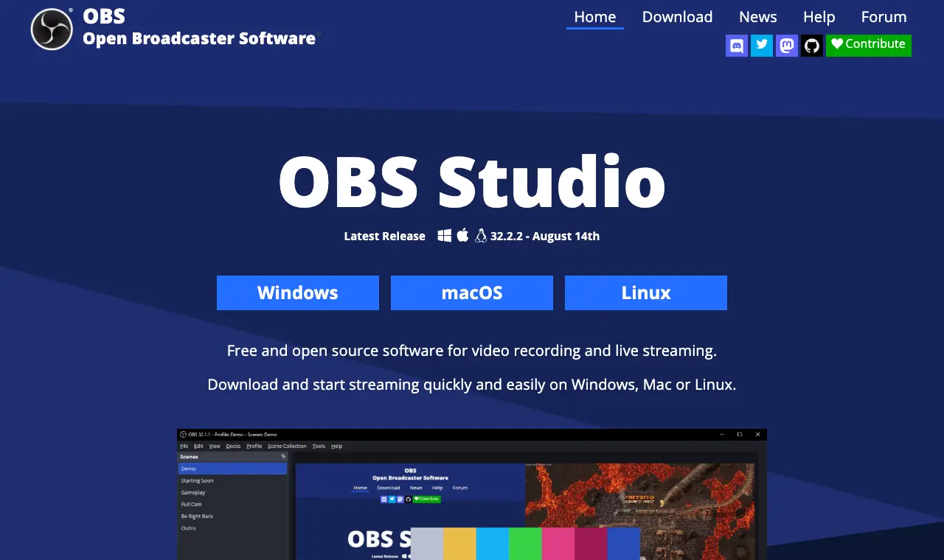Viewport: 944px width, 560px height.
Task: Click the "Free and open source software" tagline
Action: (x=472, y=351)
